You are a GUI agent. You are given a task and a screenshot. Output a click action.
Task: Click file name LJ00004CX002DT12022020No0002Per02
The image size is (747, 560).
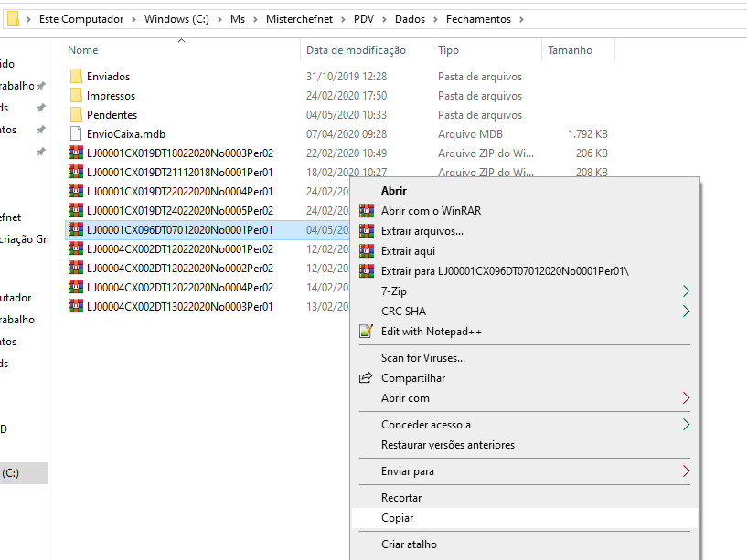(x=180, y=268)
